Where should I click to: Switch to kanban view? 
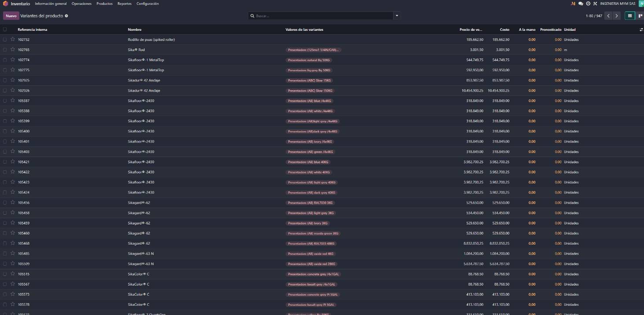pyautogui.click(x=640, y=16)
